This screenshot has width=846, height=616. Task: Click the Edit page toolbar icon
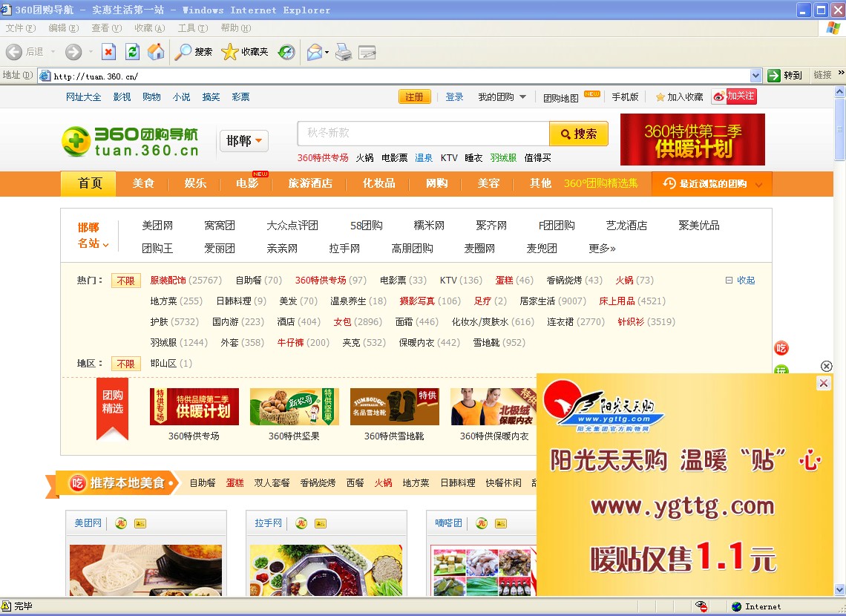367,52
